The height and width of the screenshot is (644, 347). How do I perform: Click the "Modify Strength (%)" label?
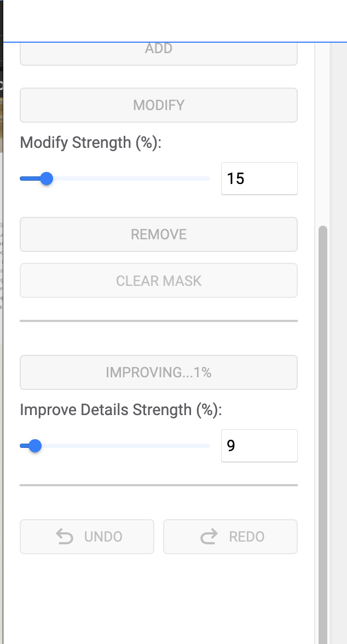91,143
